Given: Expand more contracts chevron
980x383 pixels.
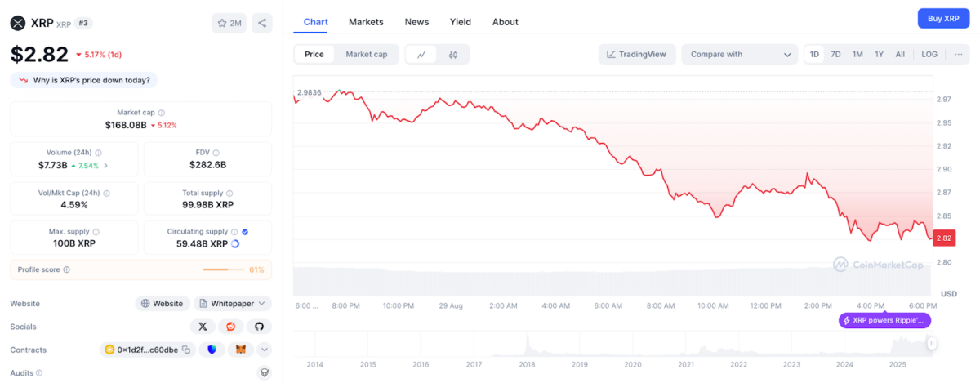Looking at the screenshot, I should pyautogui.click(x=265, y=350).
